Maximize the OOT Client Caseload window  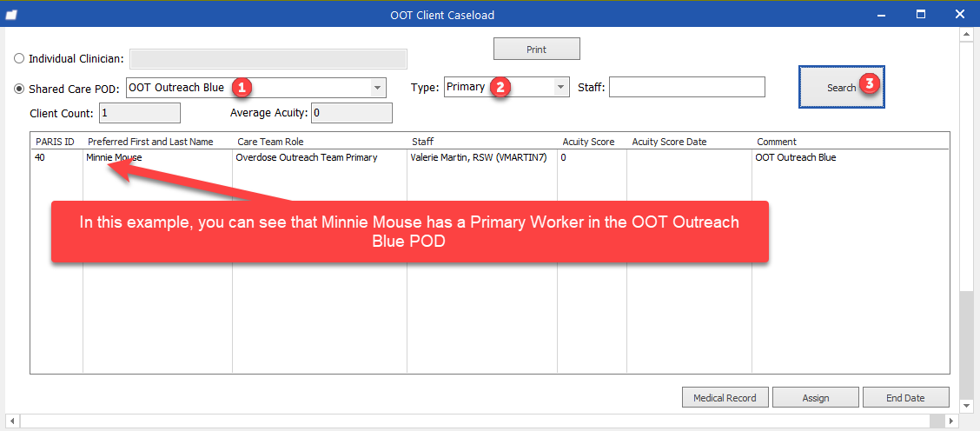(920, 14)
